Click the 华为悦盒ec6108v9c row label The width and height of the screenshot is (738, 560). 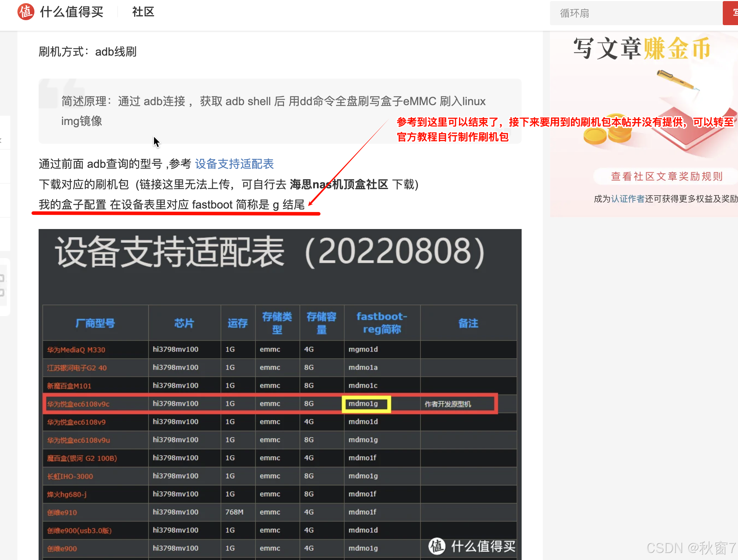pyautogui.click(x=78, y=404)
